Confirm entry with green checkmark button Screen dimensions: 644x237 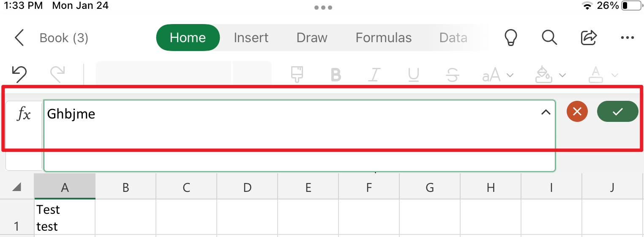(x=617, y=111)
